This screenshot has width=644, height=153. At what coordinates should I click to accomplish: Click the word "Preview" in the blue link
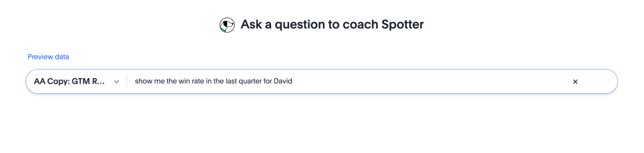[x=40, y=57]
